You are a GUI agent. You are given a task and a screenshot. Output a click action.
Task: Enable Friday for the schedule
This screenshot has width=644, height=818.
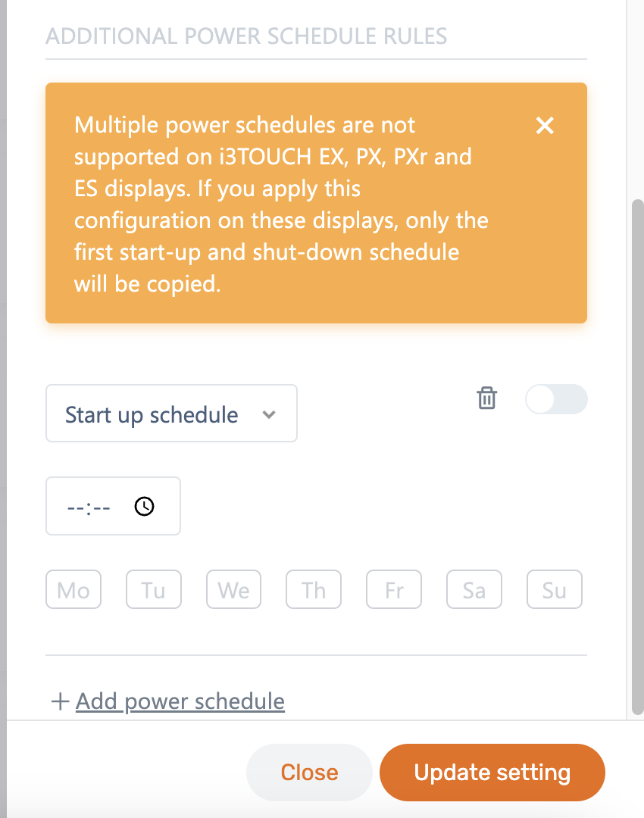(394, 590)
